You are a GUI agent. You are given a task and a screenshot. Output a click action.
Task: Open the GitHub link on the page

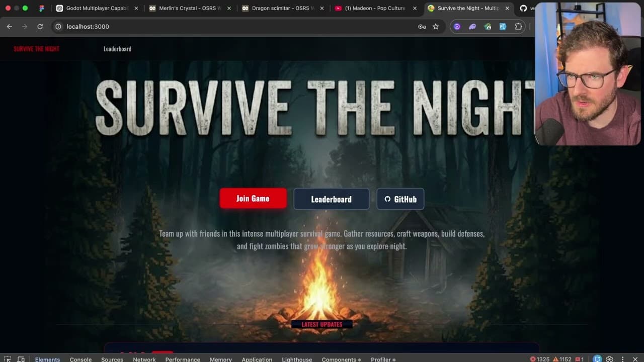(400, 199)
